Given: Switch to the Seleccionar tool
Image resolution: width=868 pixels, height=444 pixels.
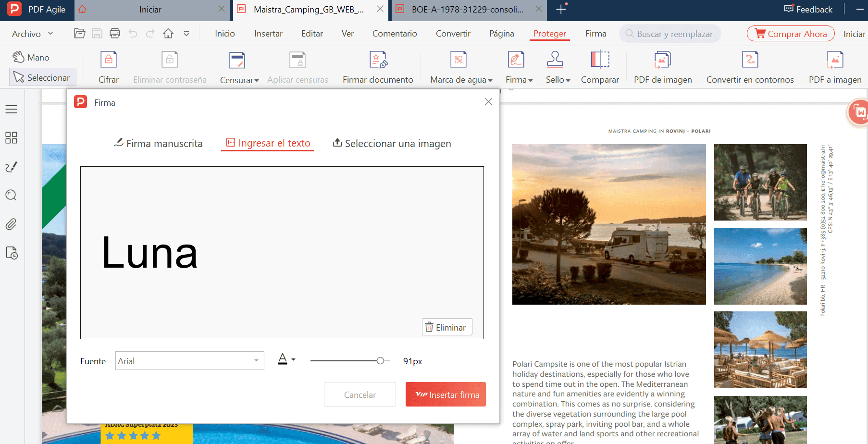Looking at the screenshot, I should (42, 77).
